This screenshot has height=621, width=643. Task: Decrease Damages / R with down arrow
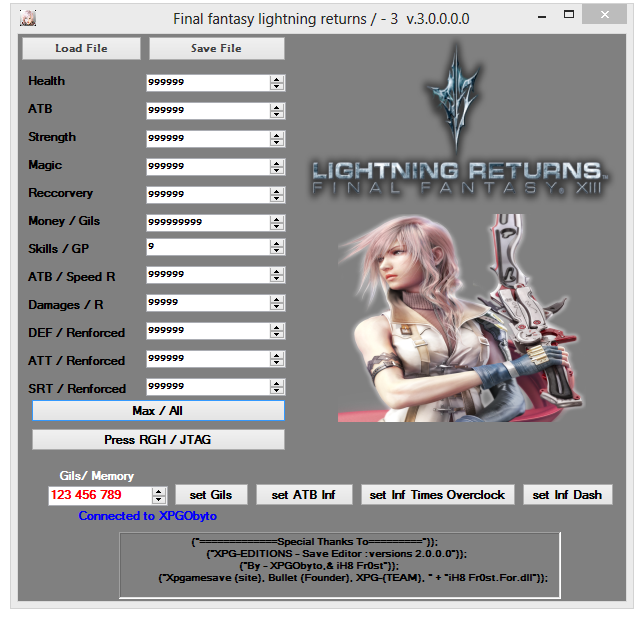[x=277, y=305]
